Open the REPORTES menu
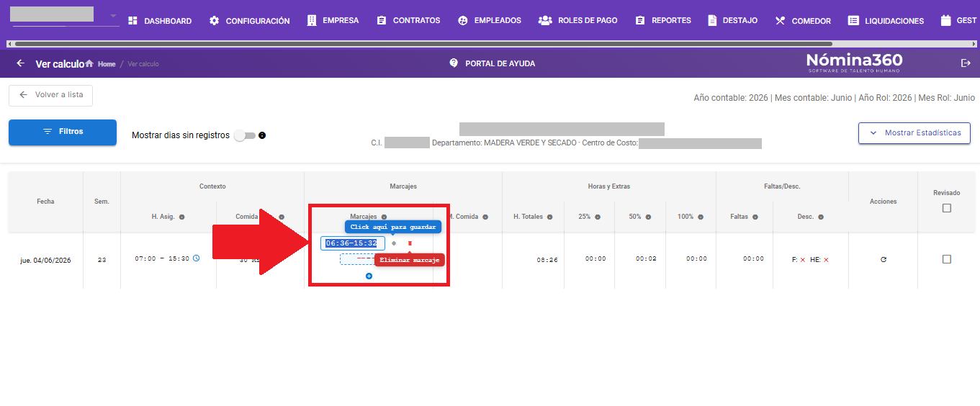Screen dimensions: 980x406 click(663, 21)
